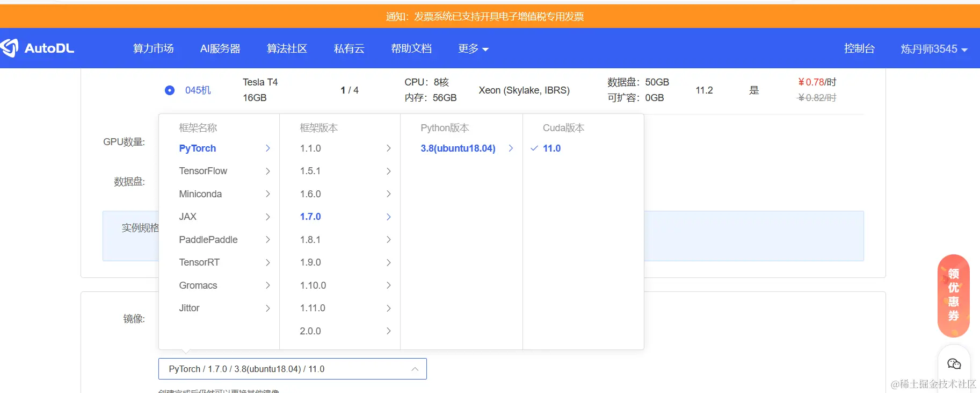The height and width of the screenshot is (393, 980).
Task: Click 数据盘: 50GB cell
Action: 638,82
